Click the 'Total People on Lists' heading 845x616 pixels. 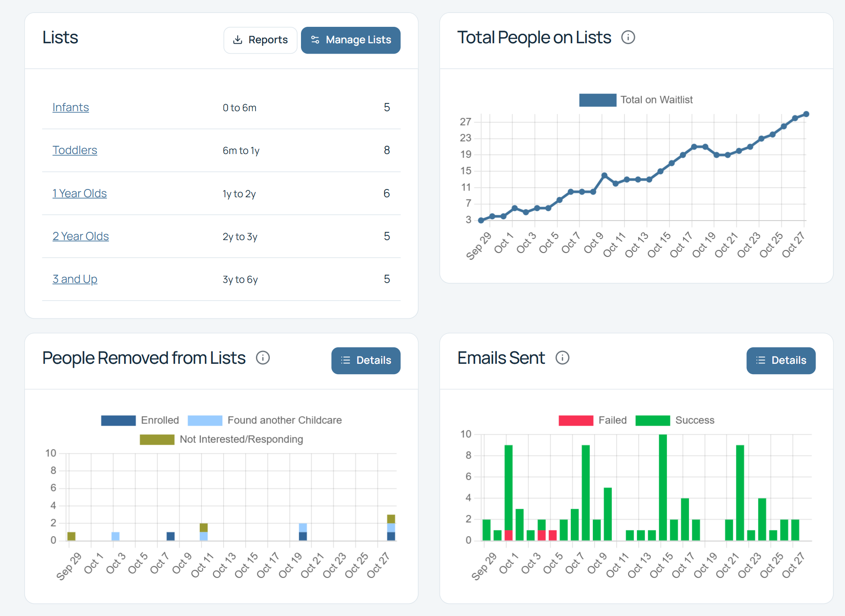coord(534,38)
